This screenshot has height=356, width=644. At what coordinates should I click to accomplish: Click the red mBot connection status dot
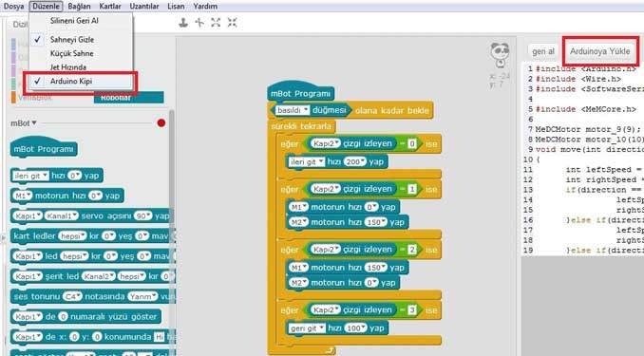(x=161, y=122)
